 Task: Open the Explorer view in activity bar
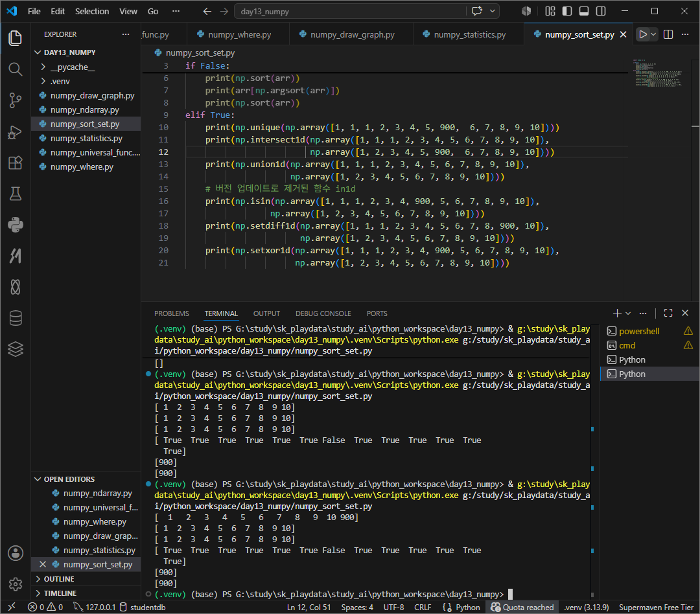[15, 38]
